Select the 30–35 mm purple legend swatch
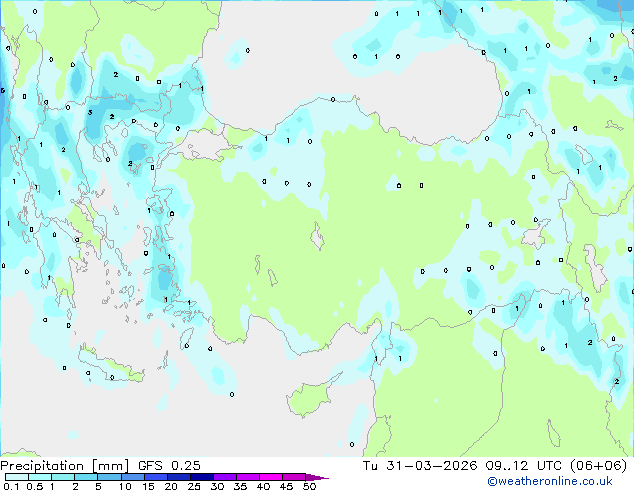 (225, 477)
